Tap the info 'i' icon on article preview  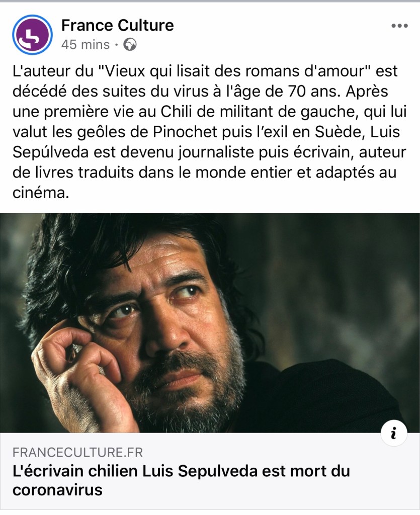394,433
